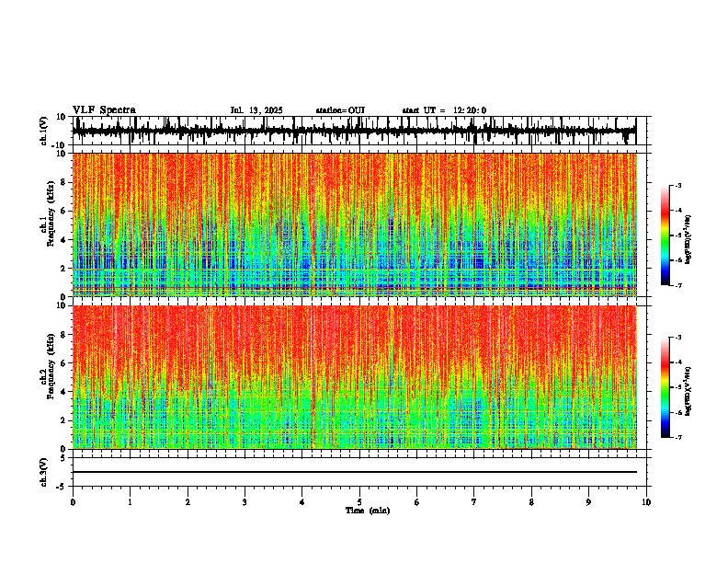Click the "-3" top value of ch.2 colorbar
The height and width of the screenshot is (563, 728).
pyautogui.click(x=677, y=338)
